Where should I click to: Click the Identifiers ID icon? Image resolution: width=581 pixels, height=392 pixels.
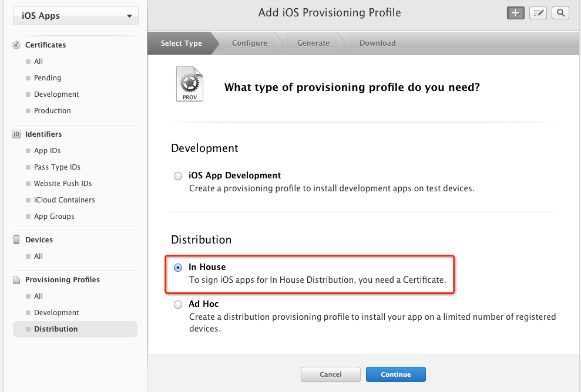(x=16, y=134)
